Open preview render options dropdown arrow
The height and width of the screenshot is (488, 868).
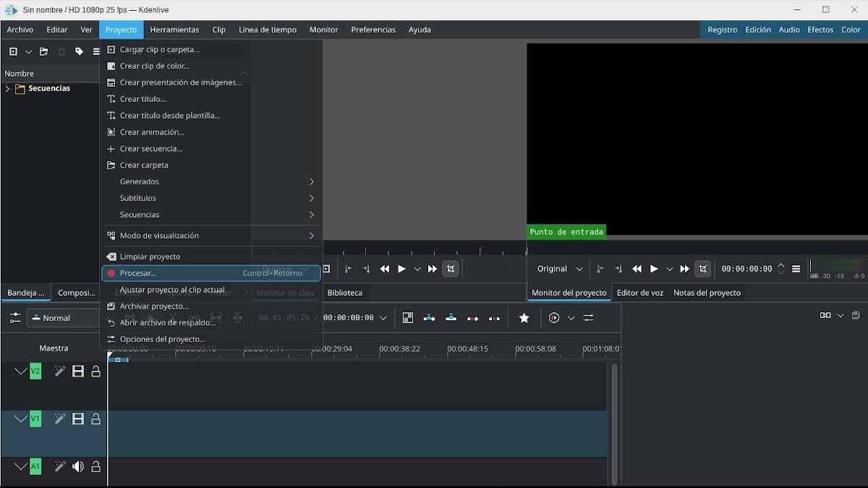[571, 318]
